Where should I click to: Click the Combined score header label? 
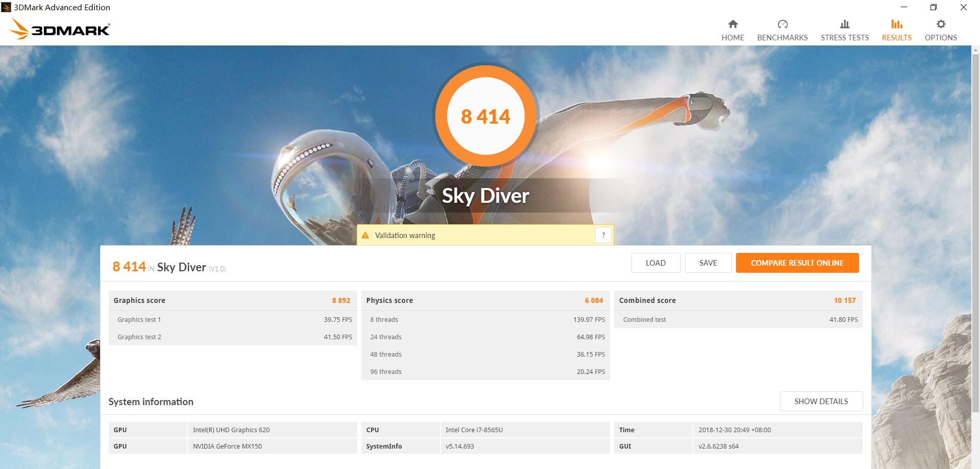(x=647, y=300)
